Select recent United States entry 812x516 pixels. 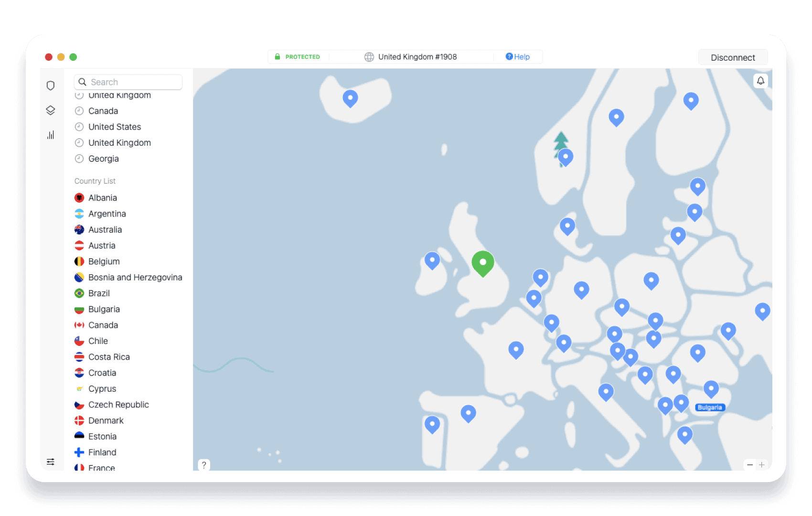(108, 127)
